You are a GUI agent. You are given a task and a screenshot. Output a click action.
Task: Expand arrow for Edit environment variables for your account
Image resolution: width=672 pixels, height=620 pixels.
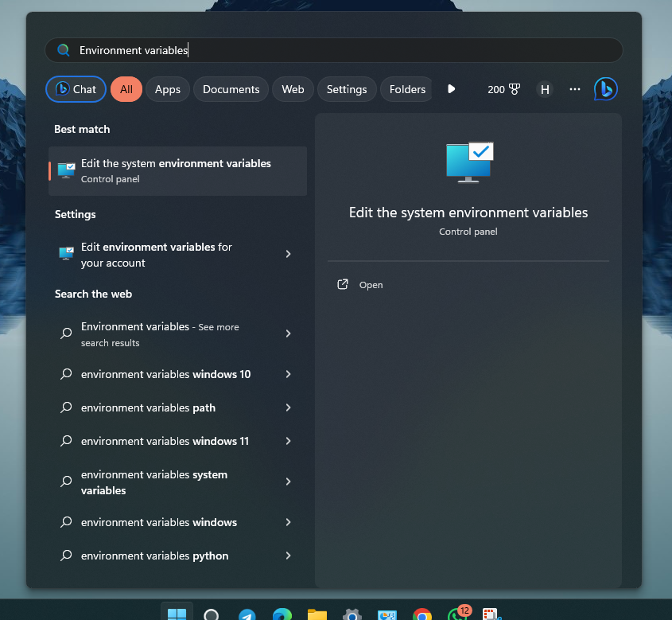(x=288, y=254)
